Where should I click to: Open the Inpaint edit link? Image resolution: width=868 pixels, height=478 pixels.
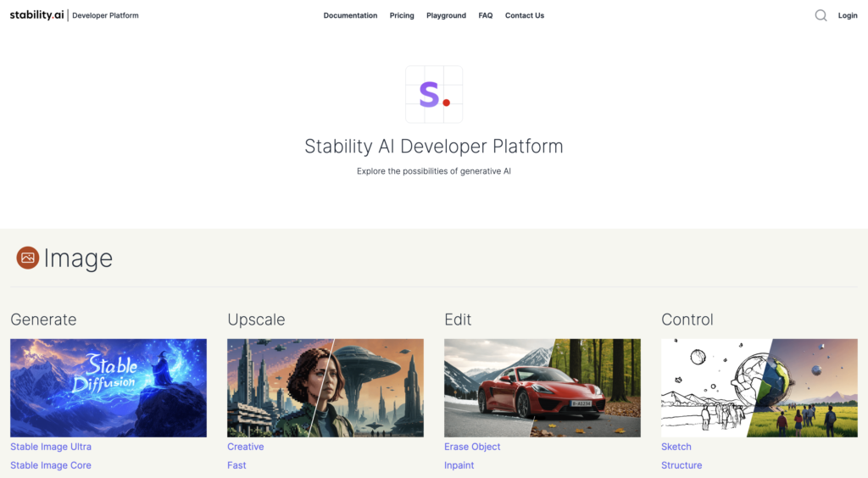[459, 465]
